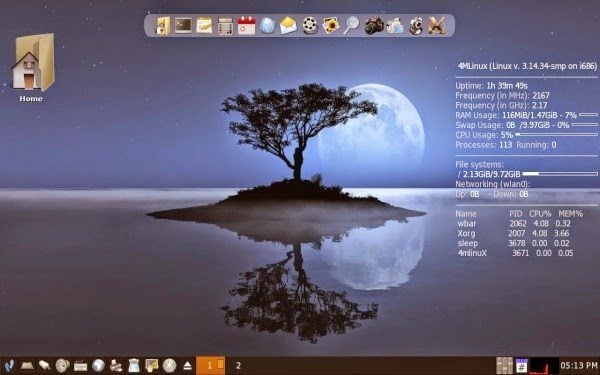Open the sunflower photo viewer icon
This screenshot has width=600, height=375.
click(x=331, y=26)
